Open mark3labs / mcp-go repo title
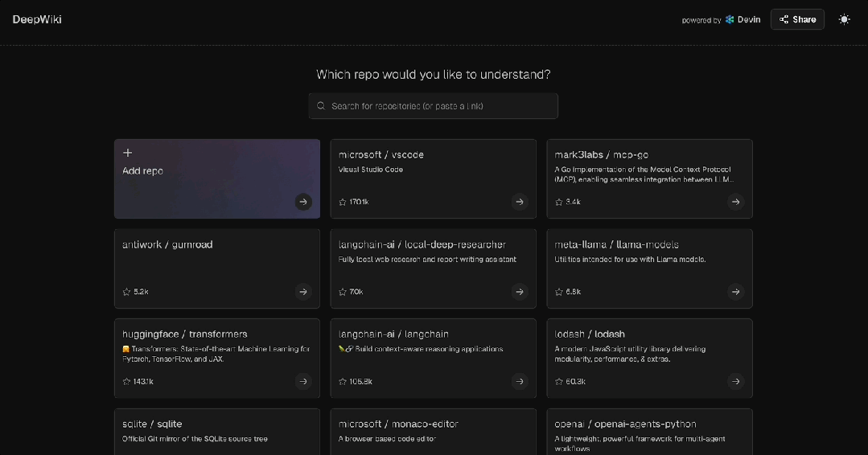This screenshot has width=868, height=455. (601, 155)
